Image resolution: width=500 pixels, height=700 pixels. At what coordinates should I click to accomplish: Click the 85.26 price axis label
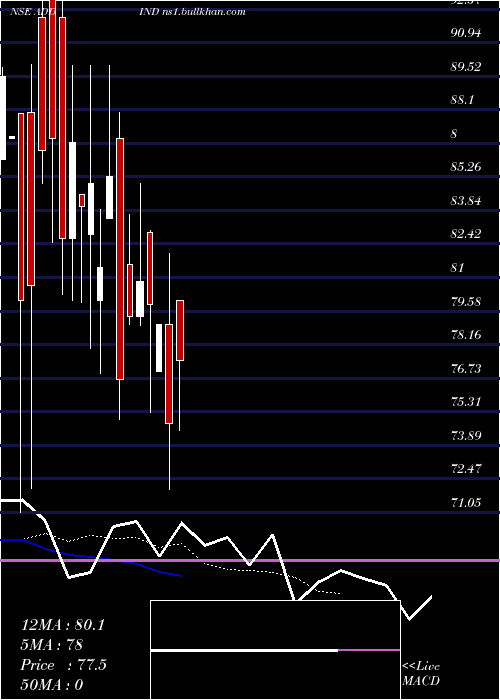click(x=466, y=167)
